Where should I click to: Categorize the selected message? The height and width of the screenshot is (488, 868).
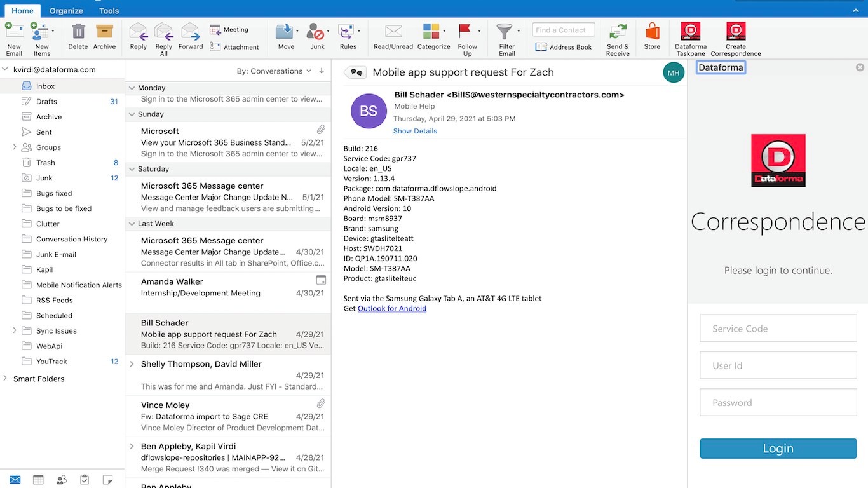[433, 37]
